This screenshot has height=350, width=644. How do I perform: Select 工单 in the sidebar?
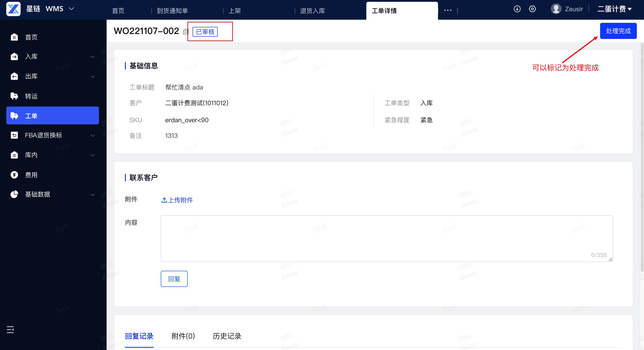click(x=52, y=116)
